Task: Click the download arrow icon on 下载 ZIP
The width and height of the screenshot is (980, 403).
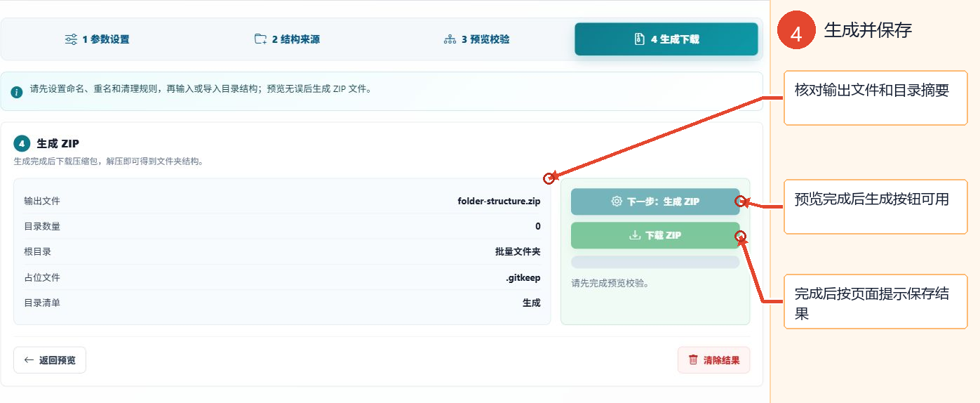Action: pos(635,235)
